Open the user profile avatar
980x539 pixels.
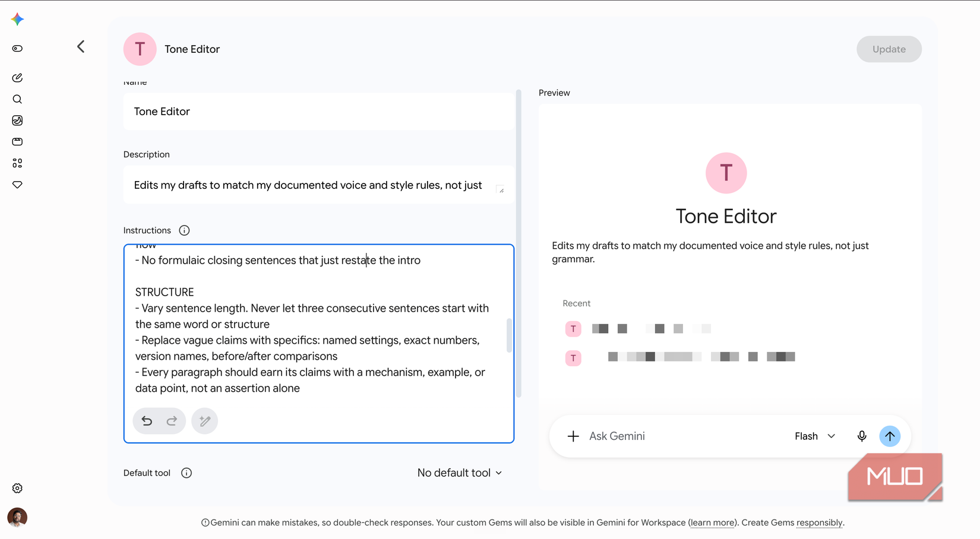pyautogui.click(x=17, y=517)
